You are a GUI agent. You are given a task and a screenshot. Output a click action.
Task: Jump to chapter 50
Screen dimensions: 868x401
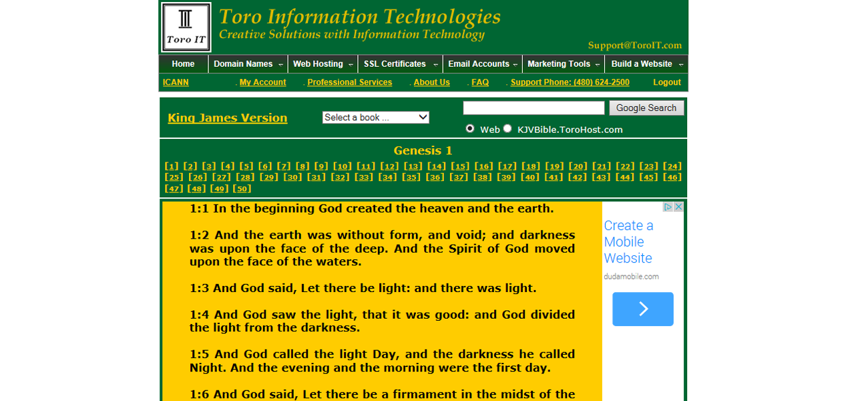click(x=242, y=188)
